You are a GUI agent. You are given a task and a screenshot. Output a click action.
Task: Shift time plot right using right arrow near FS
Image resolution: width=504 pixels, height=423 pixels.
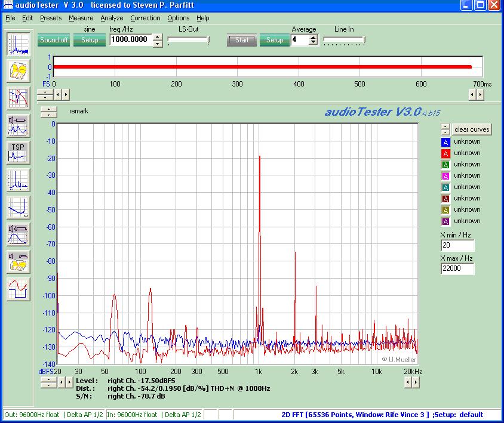[x=66, y=95]
